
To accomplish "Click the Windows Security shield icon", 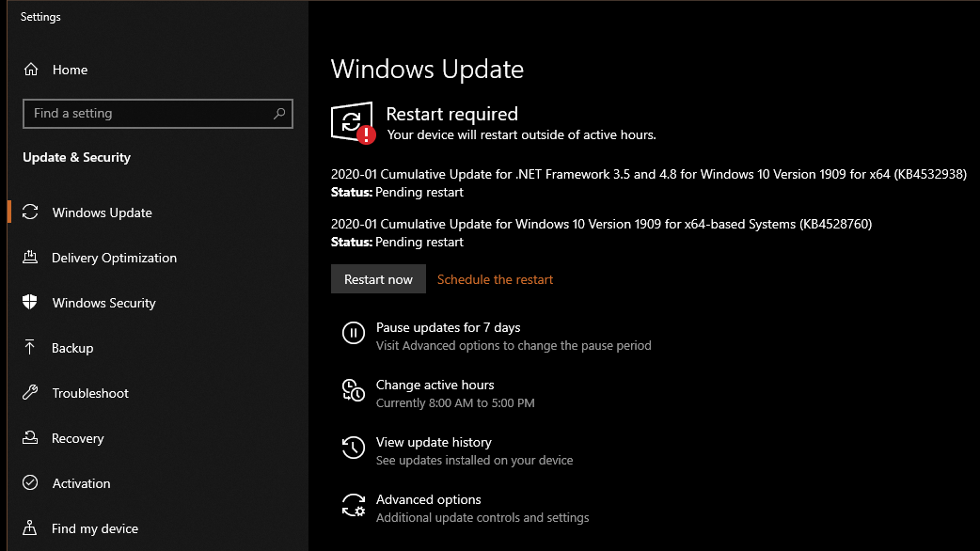I will (x=30, y=303).
